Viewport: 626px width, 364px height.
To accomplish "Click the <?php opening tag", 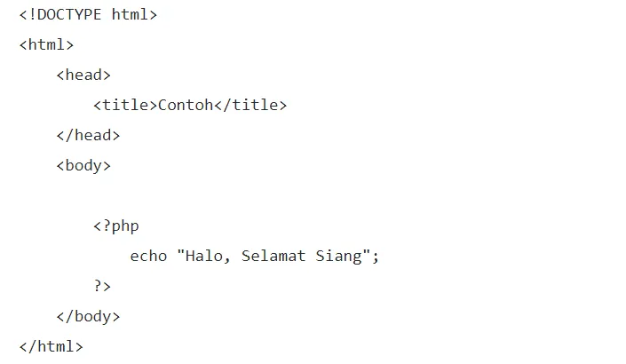I will pyautogui.click(x=116, y=226).
